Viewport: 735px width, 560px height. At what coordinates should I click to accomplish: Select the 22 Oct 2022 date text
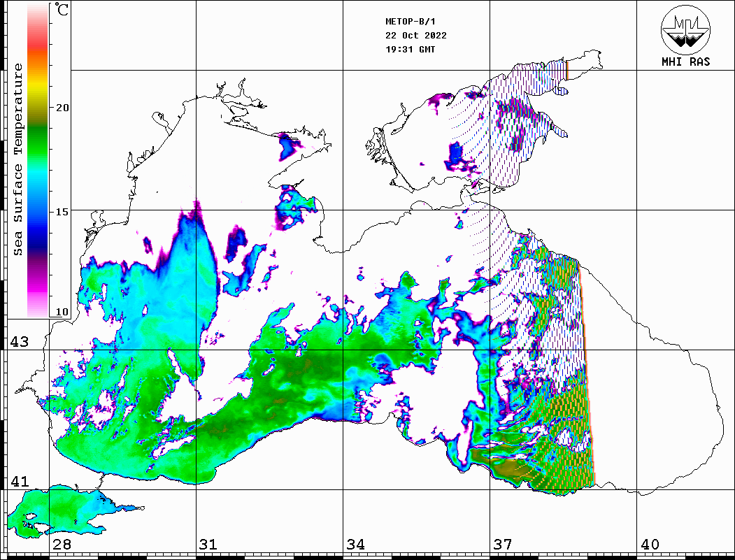[415, 35]
